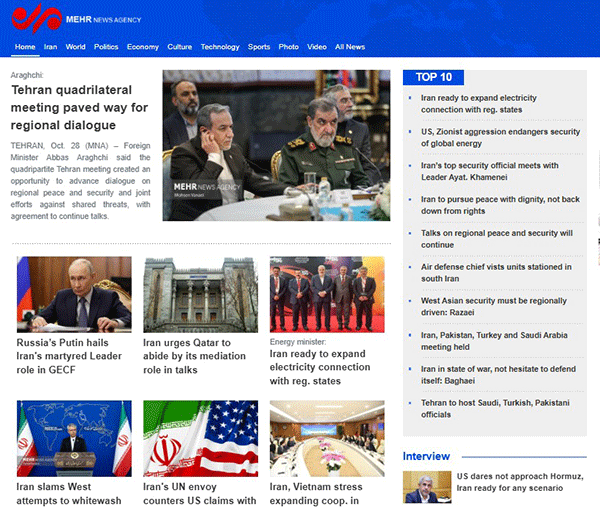Open Top 10: Iran, Pakistan, Turkey, Saudi meeting

[x=494, y=341]
